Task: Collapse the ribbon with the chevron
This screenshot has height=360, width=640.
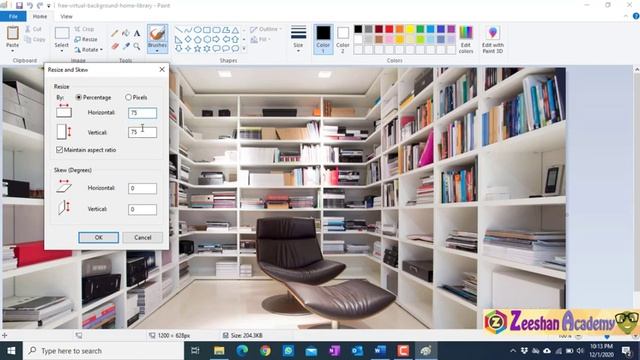Action: pos(626,16)
